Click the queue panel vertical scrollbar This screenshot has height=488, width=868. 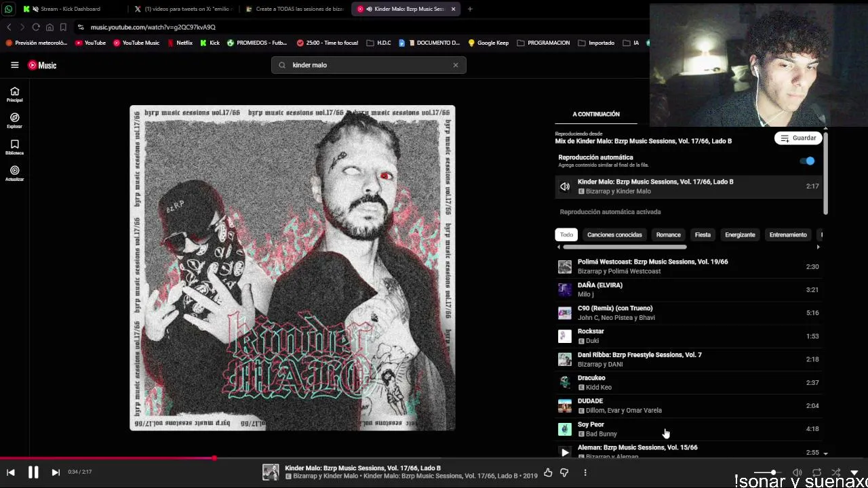coord(825,173)
